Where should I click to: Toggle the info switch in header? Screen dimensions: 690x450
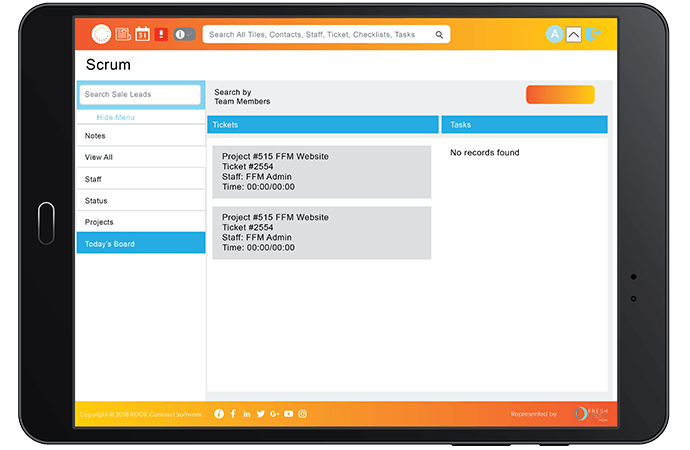pos(185,34)
